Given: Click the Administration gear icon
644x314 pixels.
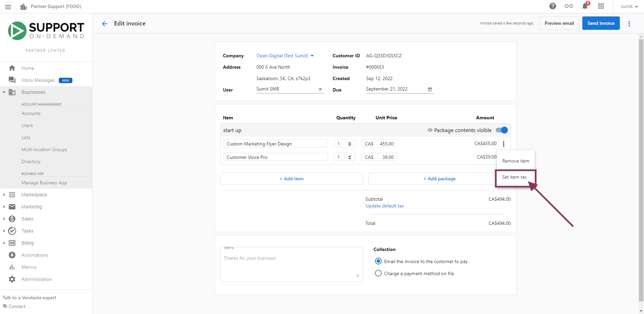Looking at the screenshot, I should pyautogui.click(x=12, y=279).
